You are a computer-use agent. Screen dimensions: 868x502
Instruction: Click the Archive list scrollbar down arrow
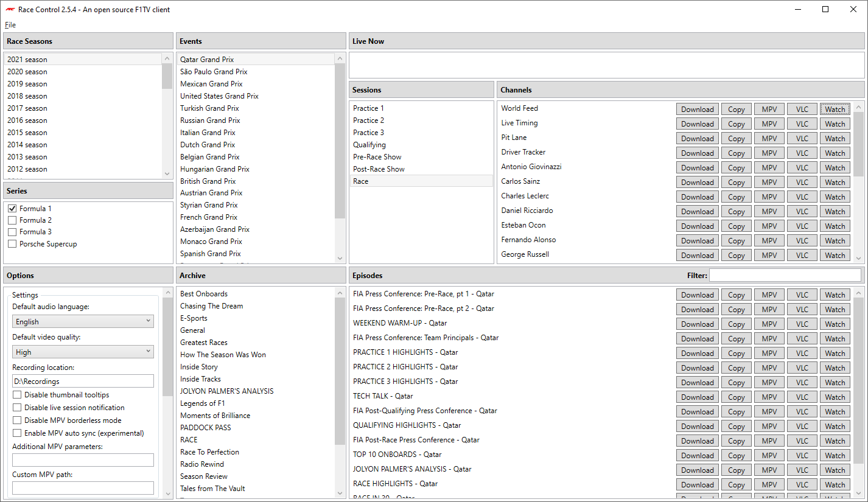pos(340,493)
